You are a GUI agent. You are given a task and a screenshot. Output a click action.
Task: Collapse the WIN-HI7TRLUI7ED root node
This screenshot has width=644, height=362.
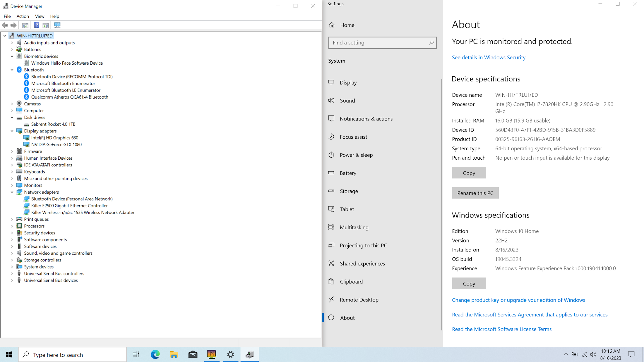pyautogui.click(x=5, y=36)
